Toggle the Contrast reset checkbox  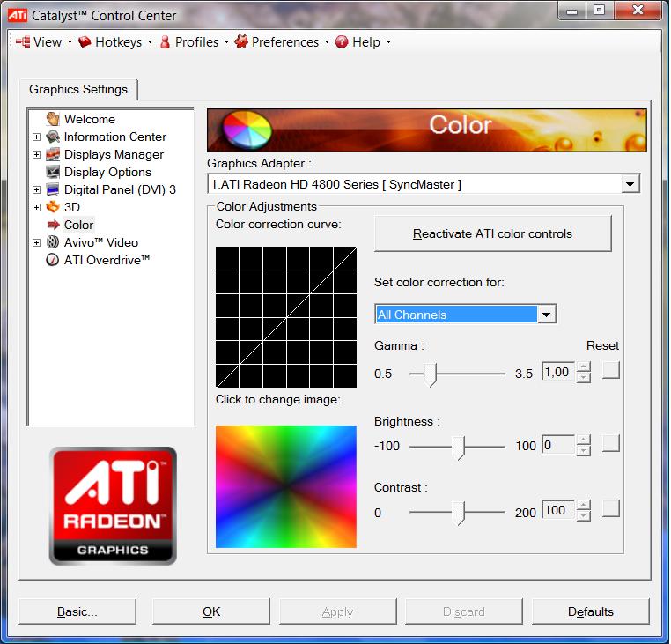coord(610,508)
